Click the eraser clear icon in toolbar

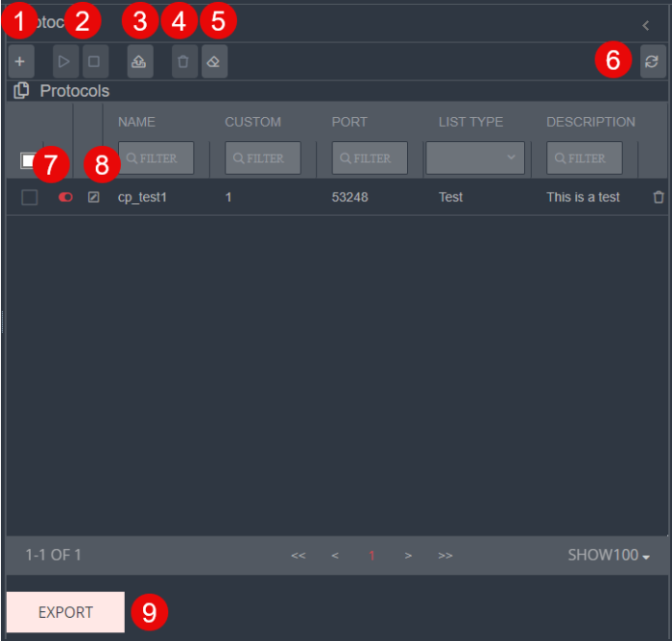coord(214,61)
